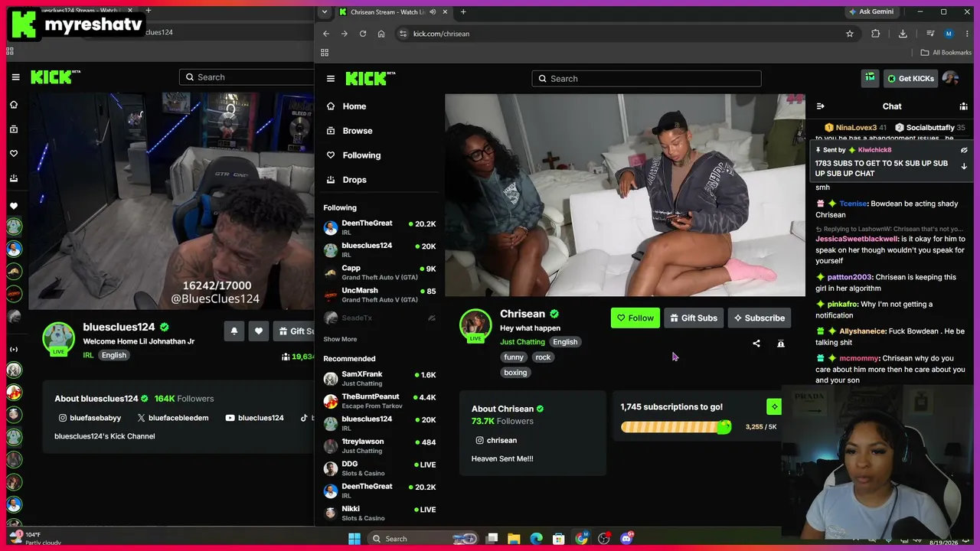Open the chrisean Instagram link
The image size is (980, 551).
pyautogui.click(x=496, y=440)
